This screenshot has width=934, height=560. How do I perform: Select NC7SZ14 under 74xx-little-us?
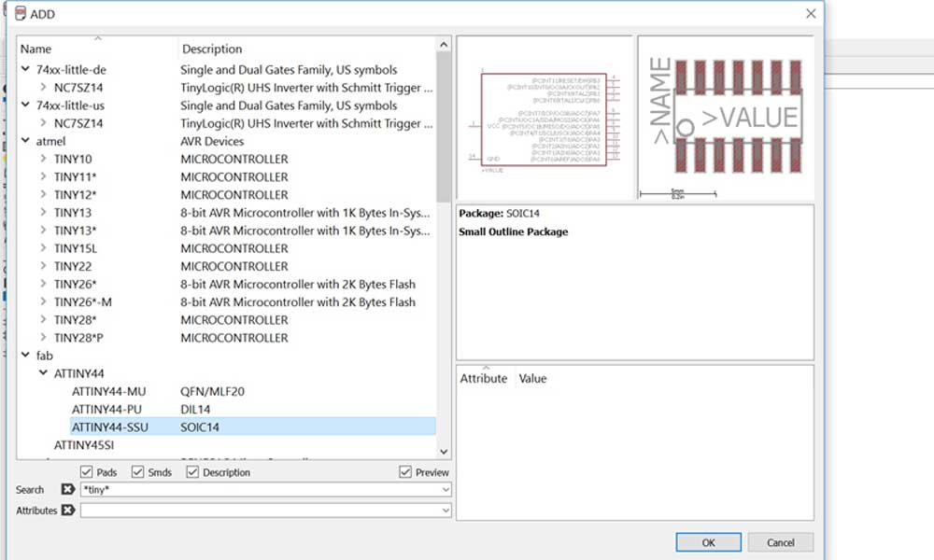(x=78, y=123)
